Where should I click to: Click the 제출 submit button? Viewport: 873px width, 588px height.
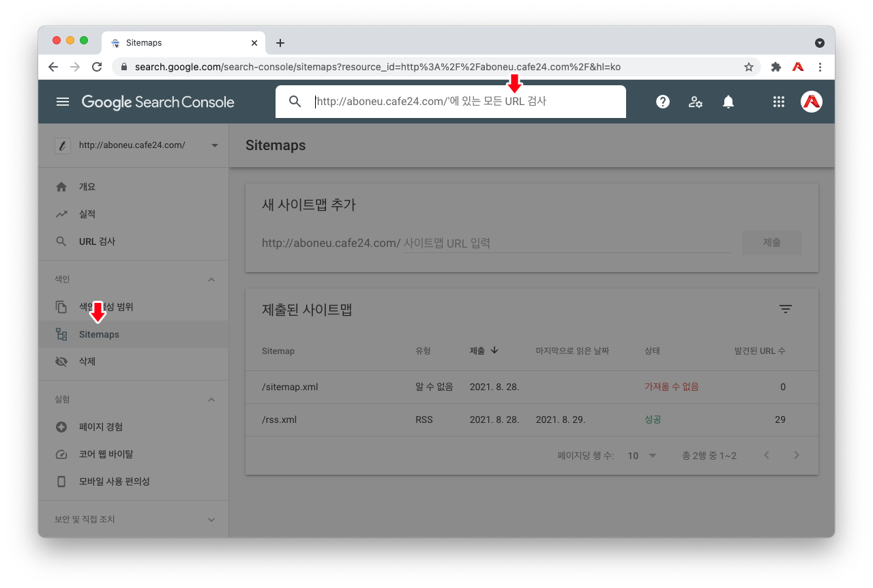(772, 243)
